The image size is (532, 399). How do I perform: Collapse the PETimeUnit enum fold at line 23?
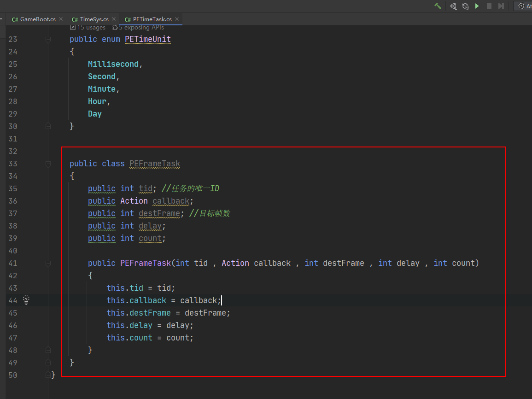[48, 39]
